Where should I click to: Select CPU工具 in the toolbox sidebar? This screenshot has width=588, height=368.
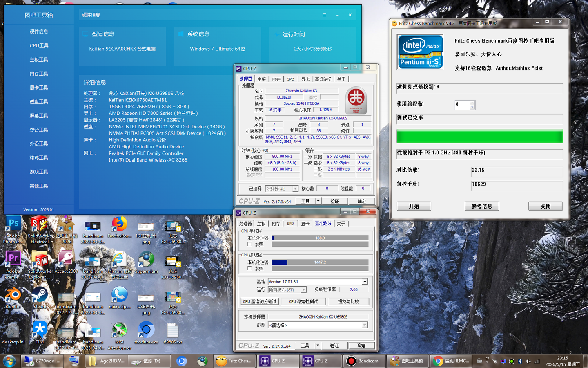(39, 45)
